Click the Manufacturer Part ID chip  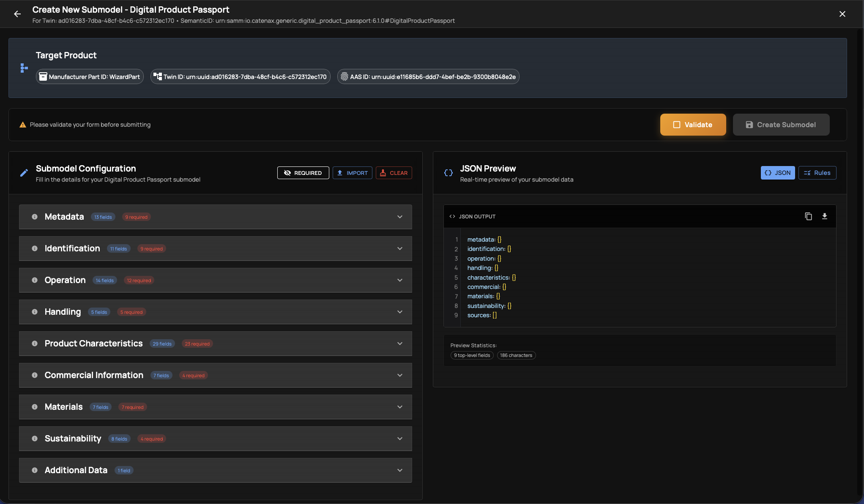coord(90,77)
